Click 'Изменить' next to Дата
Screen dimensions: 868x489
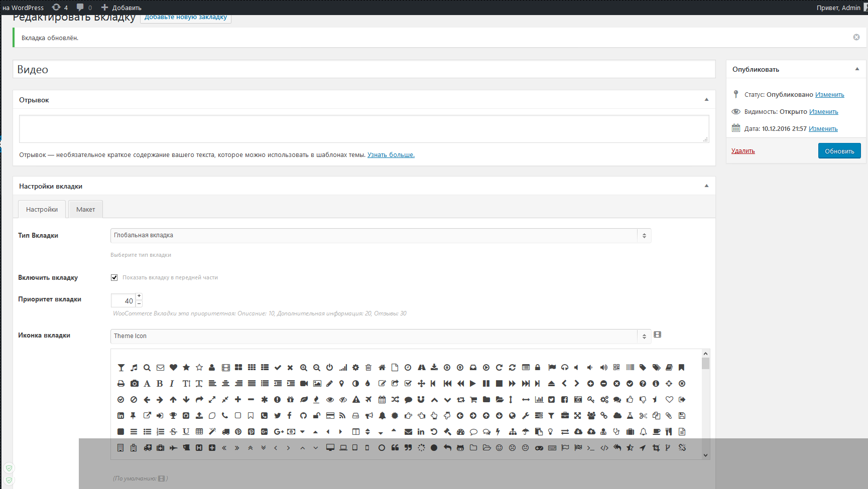(x=823, y=129)
